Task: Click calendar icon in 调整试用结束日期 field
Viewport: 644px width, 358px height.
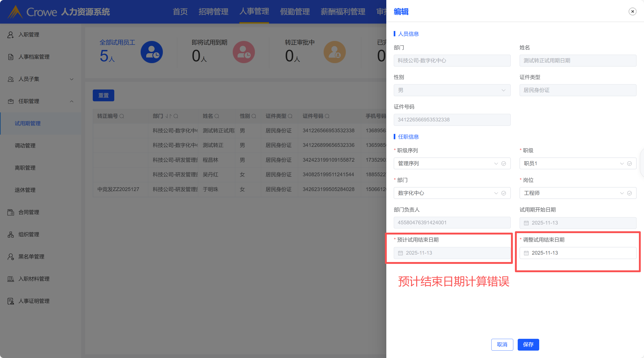Action: coord(526,253)
